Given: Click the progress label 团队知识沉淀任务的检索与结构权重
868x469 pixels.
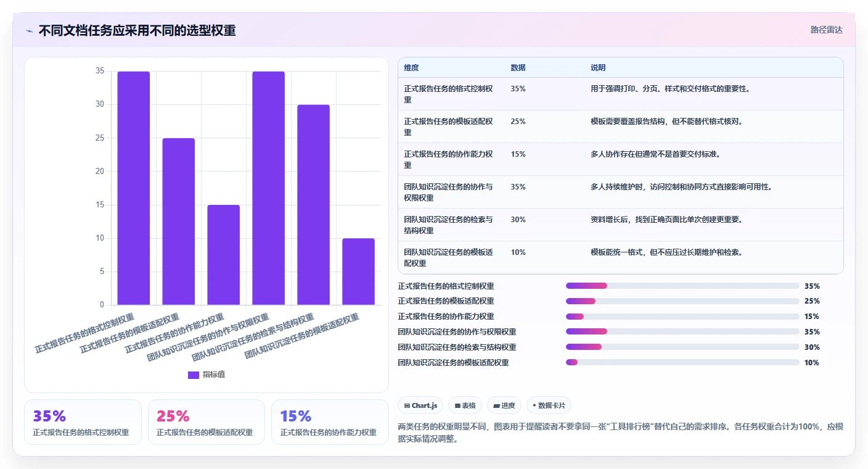Looking at the screenshot, I should [457, 347].
